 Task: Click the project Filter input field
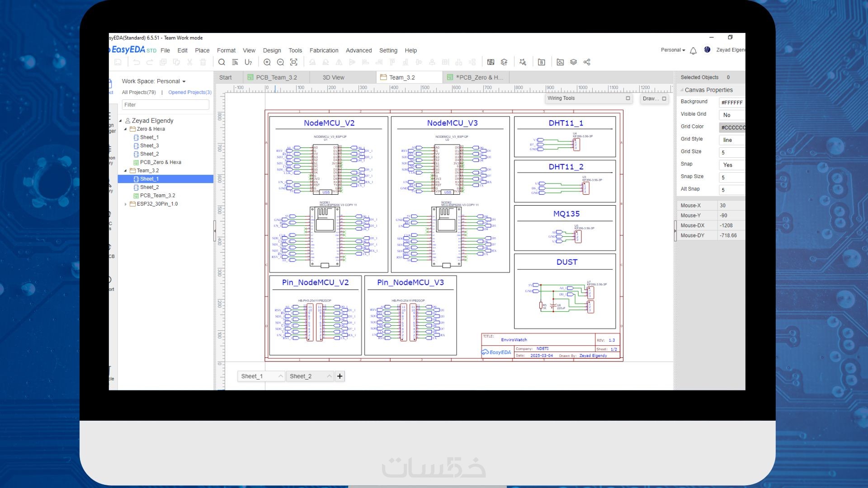(x=165, y=105)
